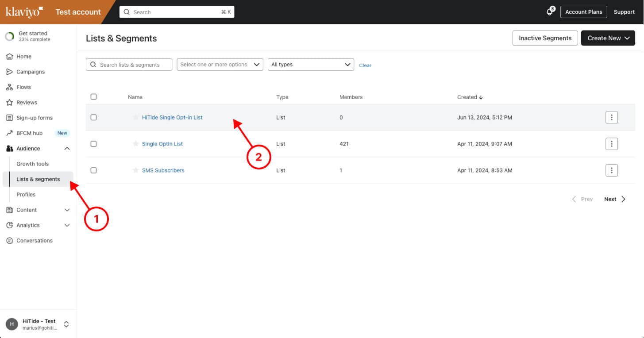644x338 pixels.
Task: Click the Campaigns paper-plane icon
Action: (9, 72)
